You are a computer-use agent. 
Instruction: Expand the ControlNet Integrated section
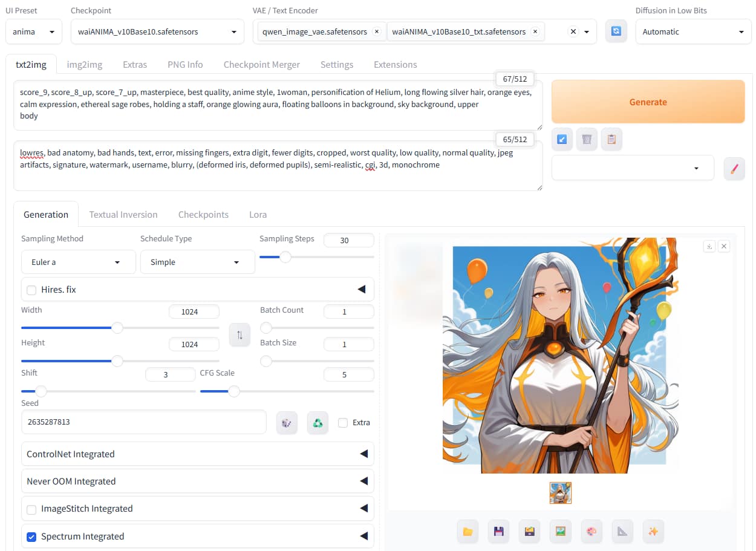[x=198, y=454]
